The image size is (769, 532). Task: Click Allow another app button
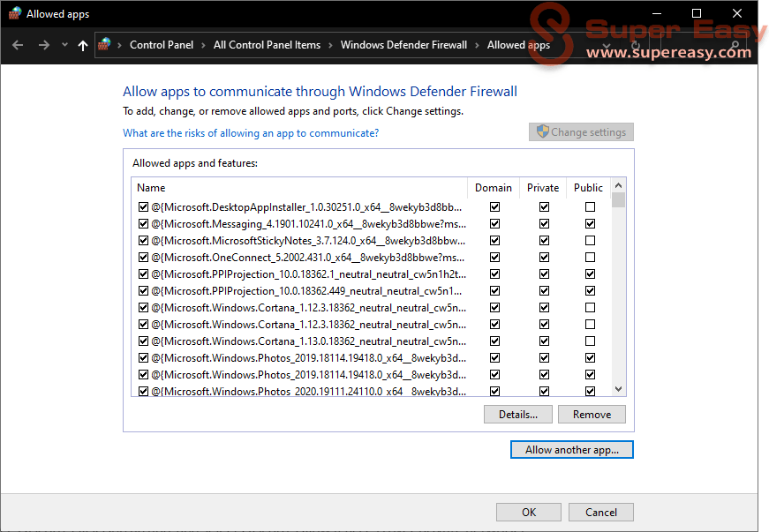tap(572, 450)
